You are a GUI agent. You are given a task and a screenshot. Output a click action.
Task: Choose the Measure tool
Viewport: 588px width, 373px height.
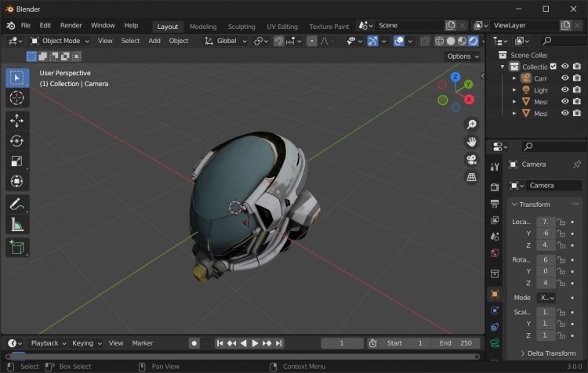(17, 226)
